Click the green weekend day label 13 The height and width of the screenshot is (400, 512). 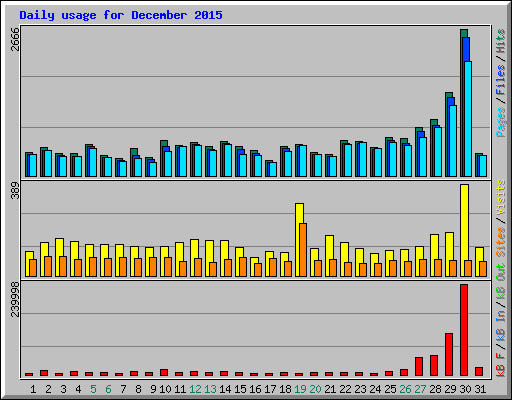(x=210, y=389)
